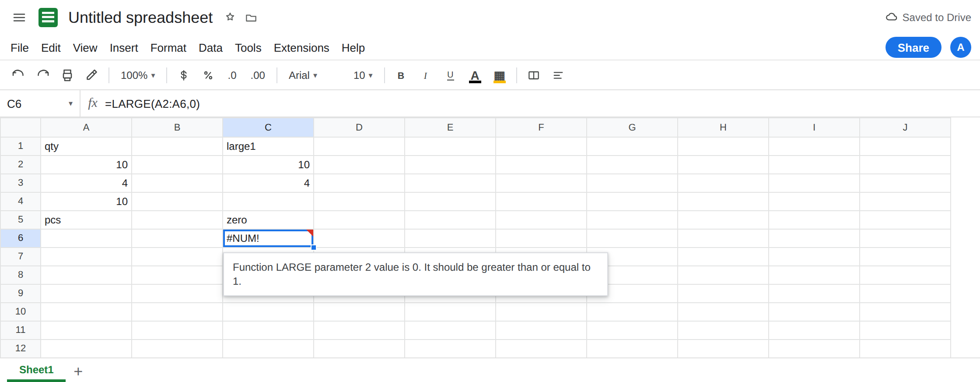Toggle italic formatting

425,75
